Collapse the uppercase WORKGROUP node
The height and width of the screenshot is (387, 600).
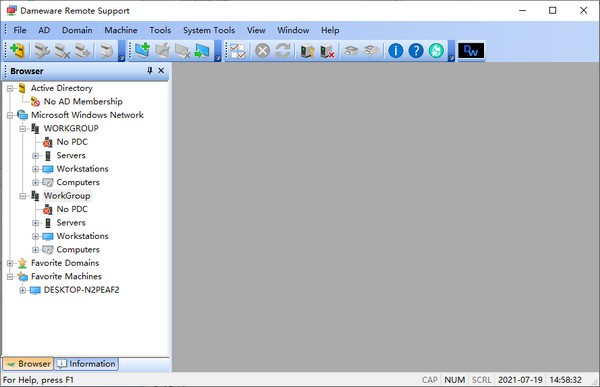tap(23, 129)
